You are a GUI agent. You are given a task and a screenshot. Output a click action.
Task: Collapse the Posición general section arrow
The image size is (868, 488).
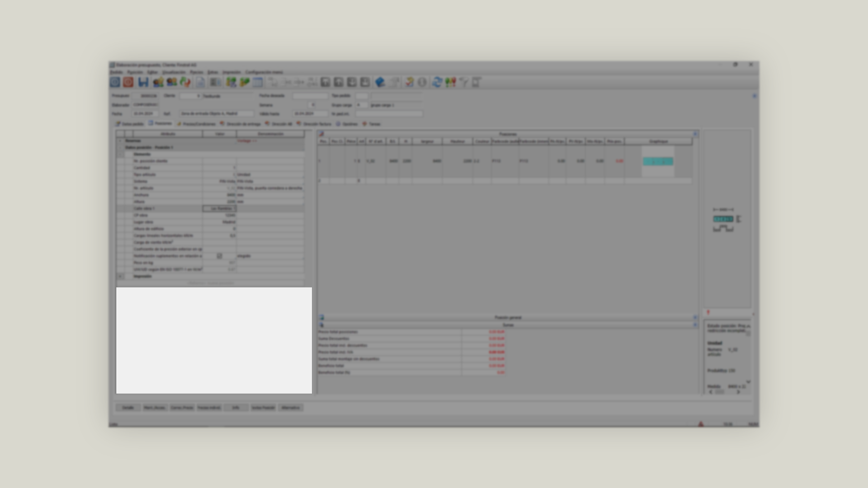pos(695,318)
